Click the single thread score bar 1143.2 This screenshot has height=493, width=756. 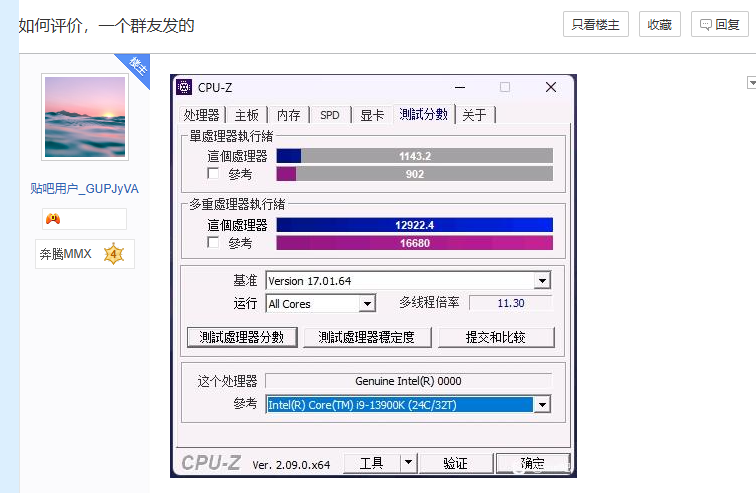pyautogui.click(x=415, y=156)
